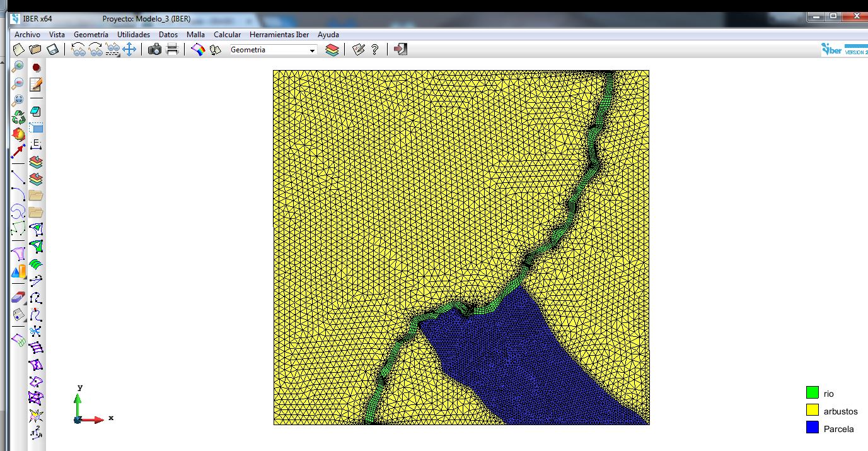Click the blue Parcela legend swatch
The image size is (868, 451).
tap(812, 428)
